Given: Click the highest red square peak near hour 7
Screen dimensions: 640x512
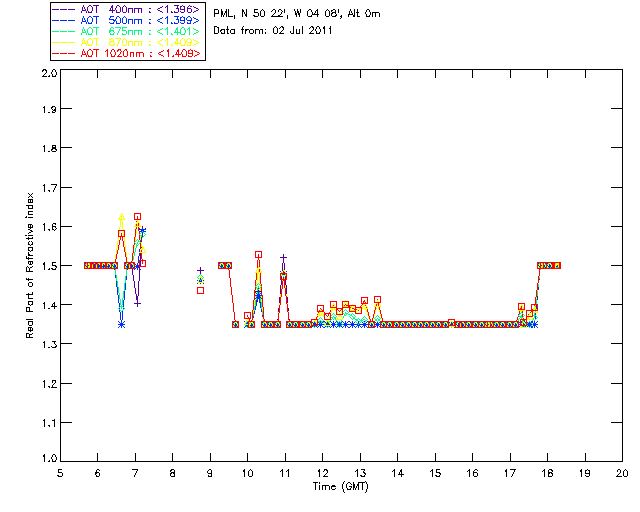Looking at the screenshot, I should pos(138,216).
